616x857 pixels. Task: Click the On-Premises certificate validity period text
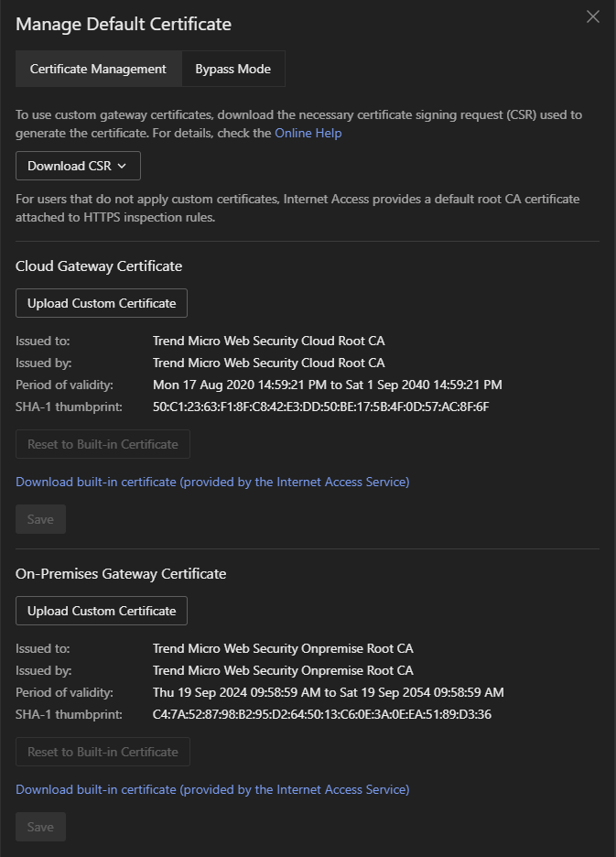point(328,692)
